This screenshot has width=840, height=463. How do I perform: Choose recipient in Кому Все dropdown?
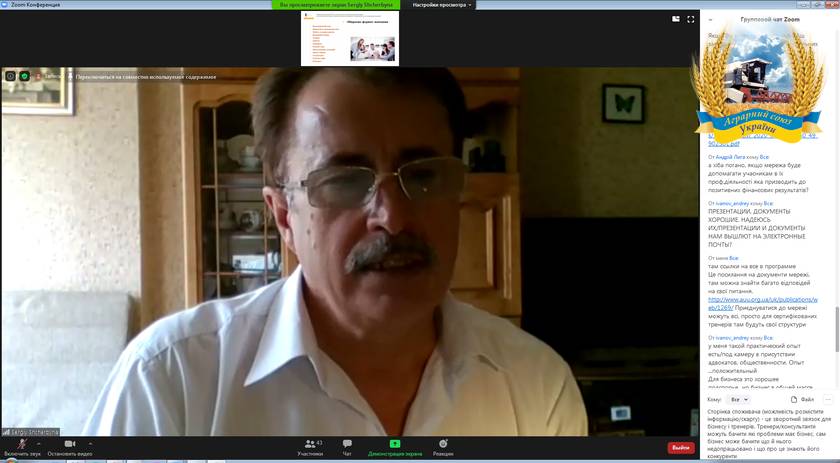pyautogui.click(x=739, y=399)
